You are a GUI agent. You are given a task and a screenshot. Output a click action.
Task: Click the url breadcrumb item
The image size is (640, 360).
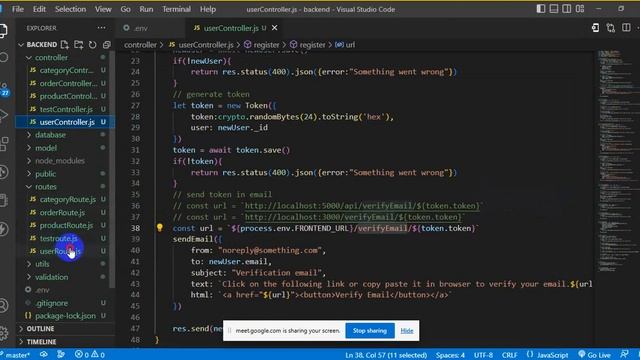click(x=345, y=45)
